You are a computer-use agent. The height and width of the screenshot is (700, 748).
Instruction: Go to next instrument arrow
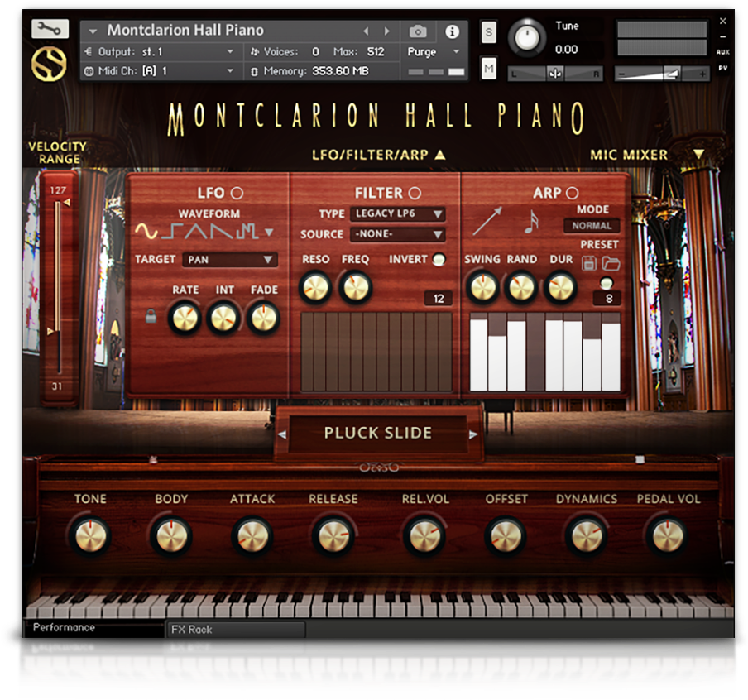coord(387,31)
